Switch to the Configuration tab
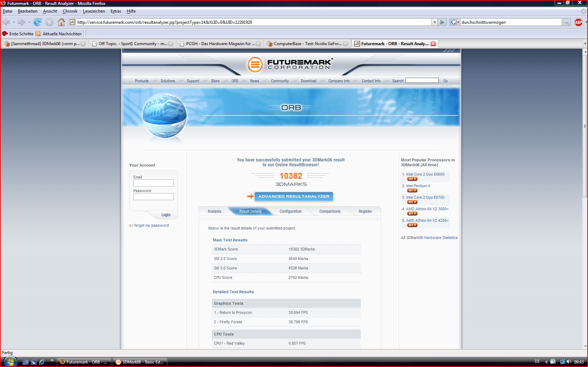Viewport: 588px width, 367px height. coord(290,211)
